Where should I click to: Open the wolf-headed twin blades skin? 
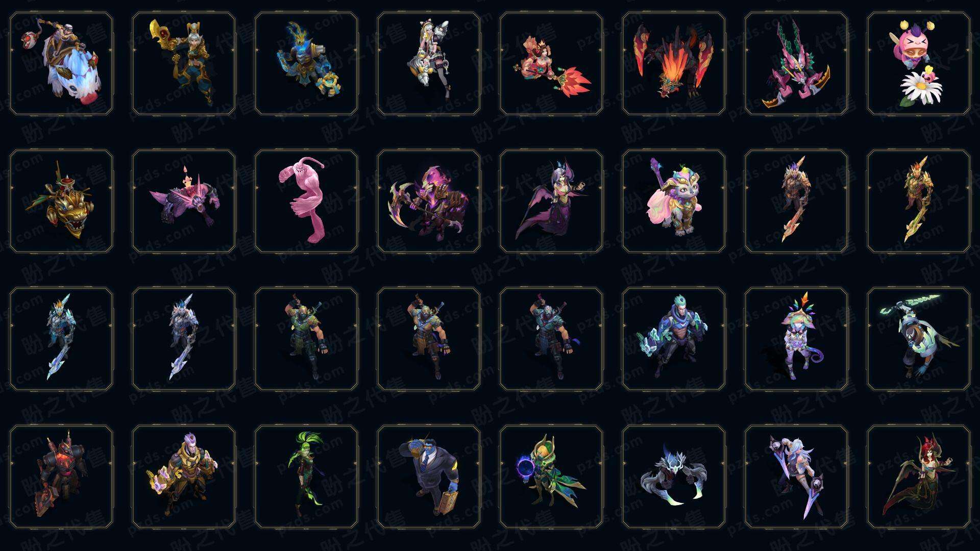click(x=674, y=477)
